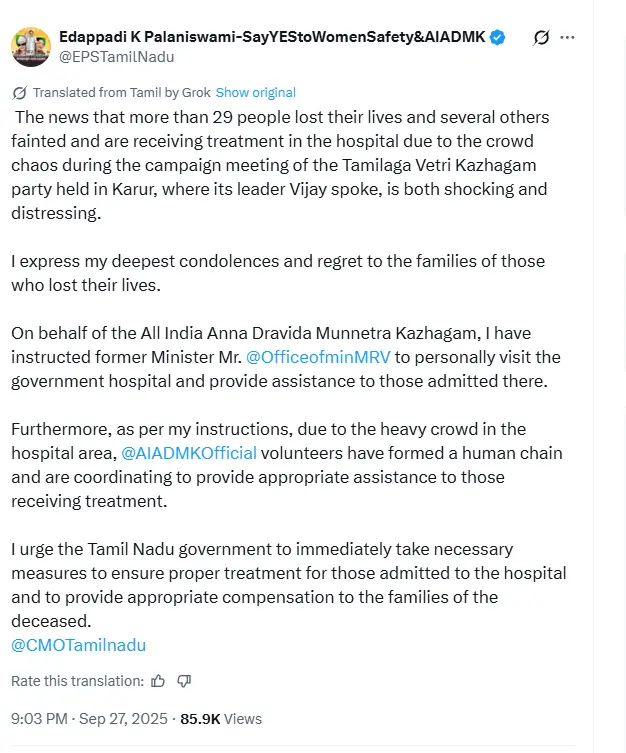Open the Grok icon beside the More button

(541, 38)
